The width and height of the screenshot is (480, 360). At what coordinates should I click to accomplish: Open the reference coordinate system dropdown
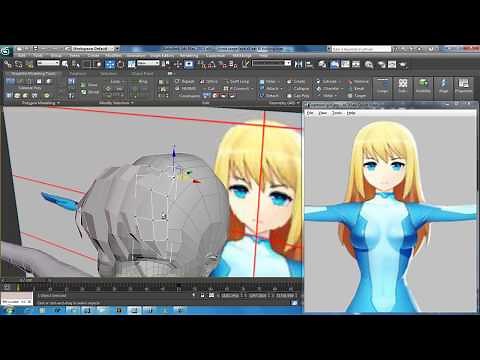(x=148, y=63)
